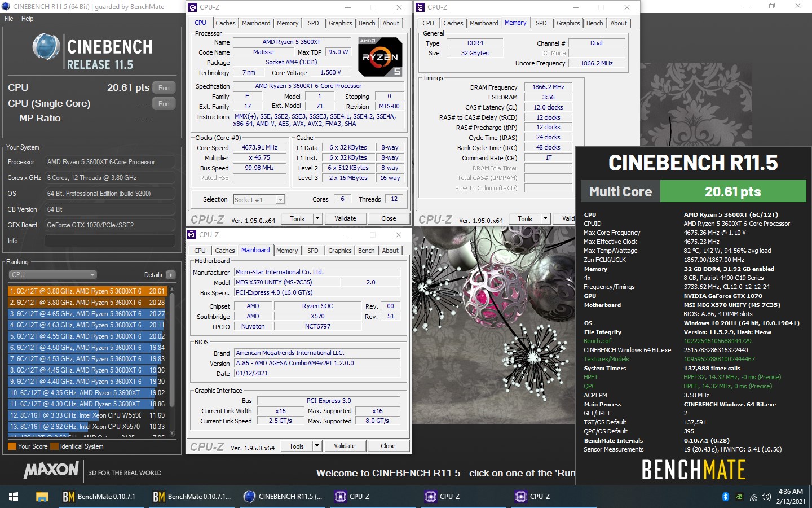
Task: Expand Tools dropdown arrow in Mainboard CPU-Z window
Action: pyautogui.click(x=317, y=446)
